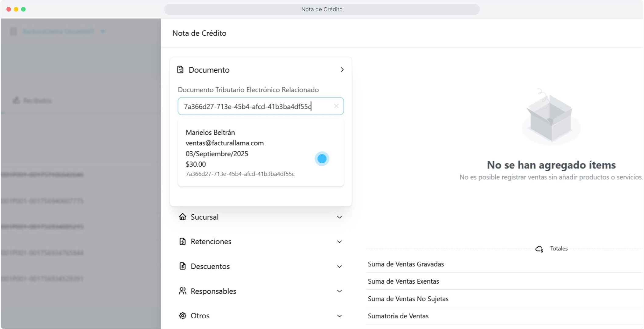Open the account dropdown in sidebar header
Screen dimensions: 644x329
point(103,31)
